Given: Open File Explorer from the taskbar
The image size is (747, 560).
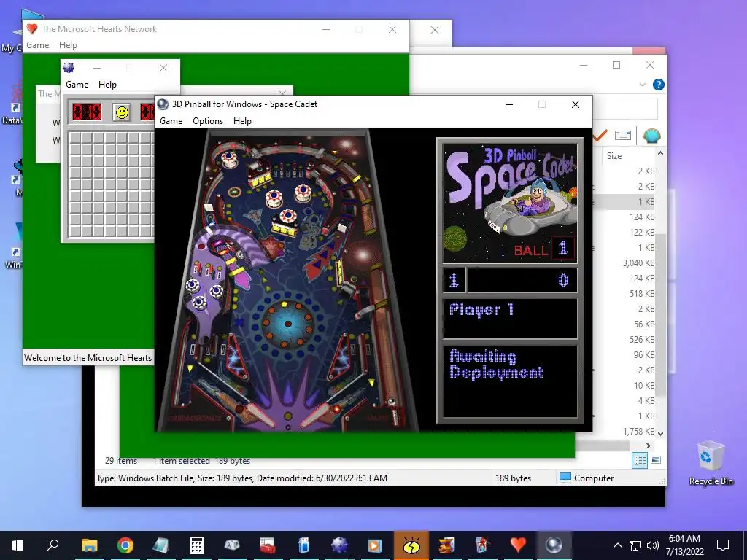Looking at the screenshot, I should 89,545.
